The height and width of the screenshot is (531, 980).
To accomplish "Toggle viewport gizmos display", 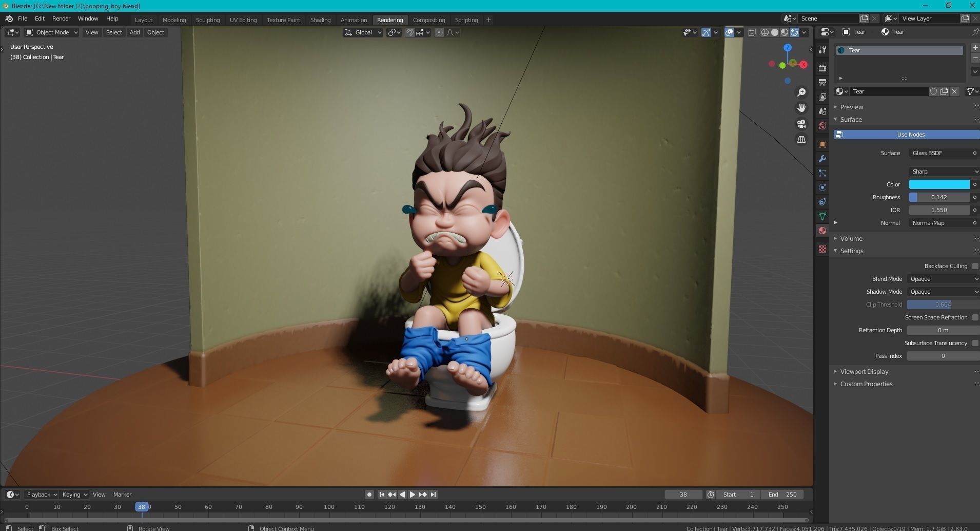I will [x=706, y=32].
